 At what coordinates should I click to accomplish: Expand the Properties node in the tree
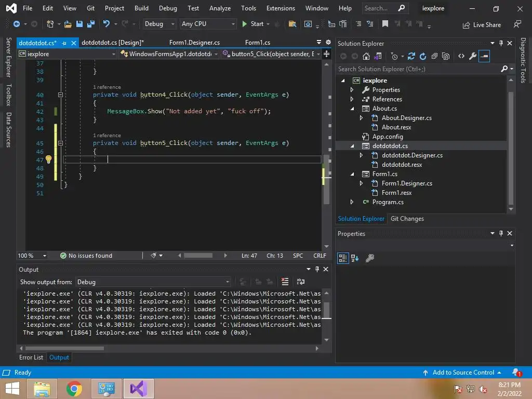pyautogui.click(x=352, y=90)
